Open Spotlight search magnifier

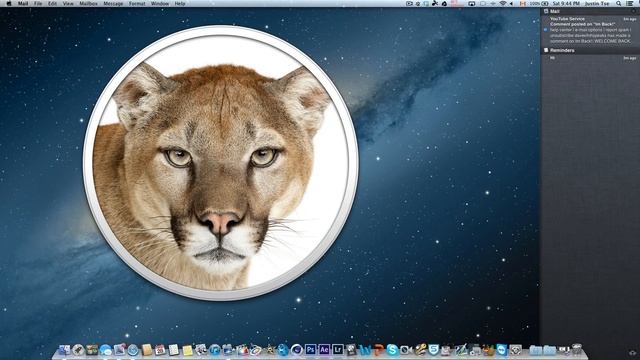[619, 3]
